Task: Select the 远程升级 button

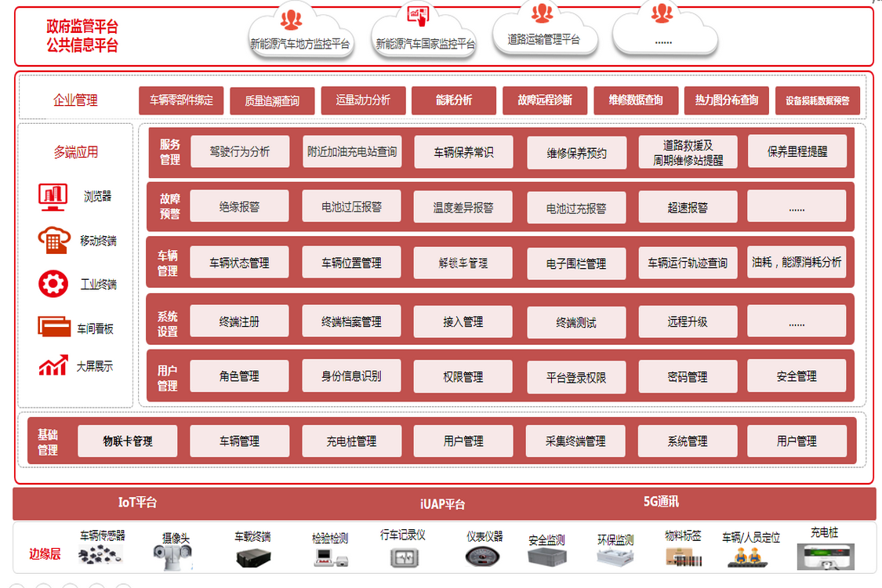Action: tap(688, 321)
